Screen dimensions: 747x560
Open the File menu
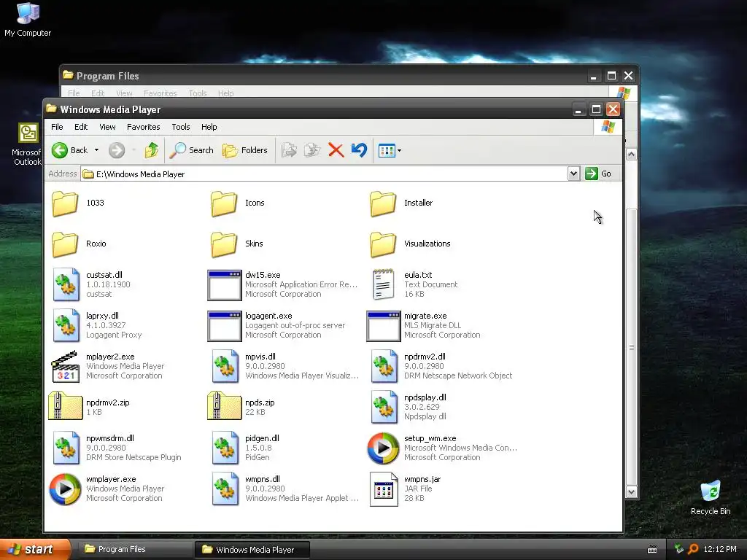[x=57, y=127]
